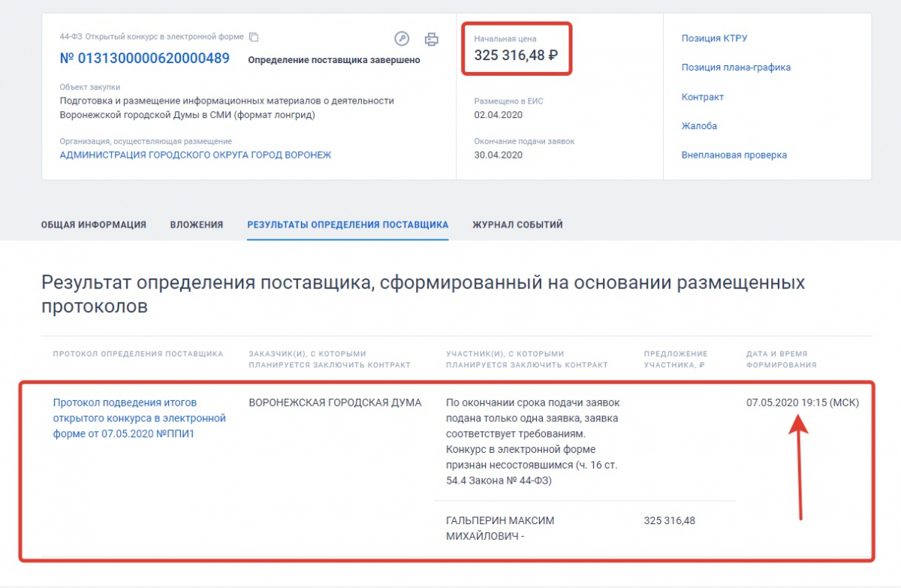This screenshot has width=901, height=588.
Task: Click participant offer value 325 316,48
Action: coord(670,520)
